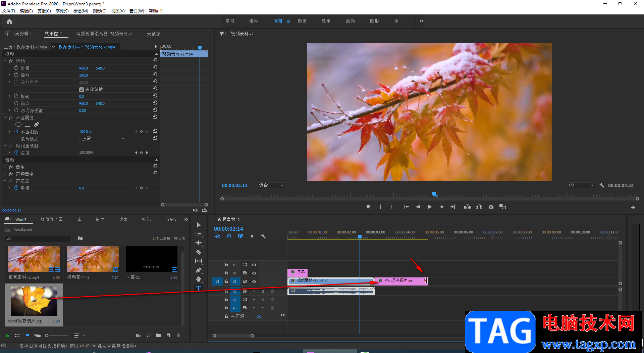Select the Pen tool in the tools panel
The width and height of the screenshot is (644, 353).
[x=199, y=270]
